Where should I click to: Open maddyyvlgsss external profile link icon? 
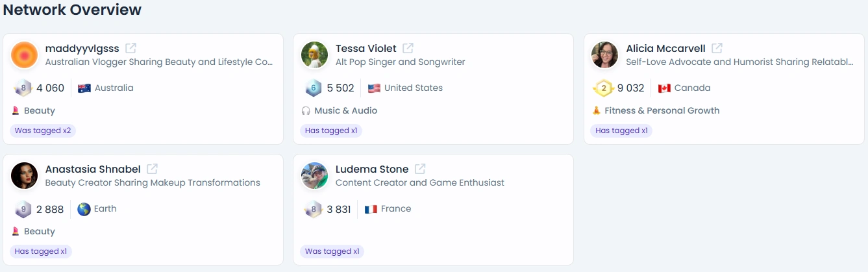[130, 48]
